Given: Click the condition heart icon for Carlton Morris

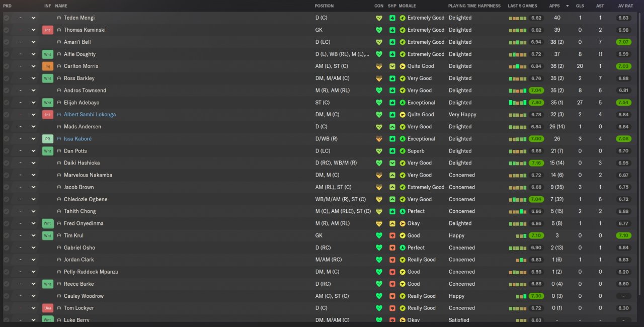Looking at the screenshot, I should click(x=379, y=66).
